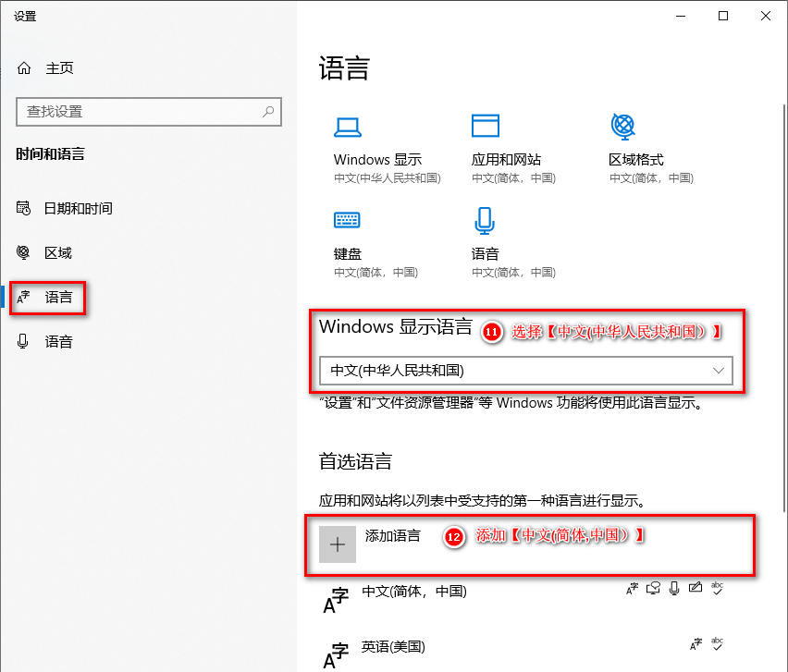Open 语音 (Speech) in the sidebar
The image size is (788, 672).
pos(44,341)
